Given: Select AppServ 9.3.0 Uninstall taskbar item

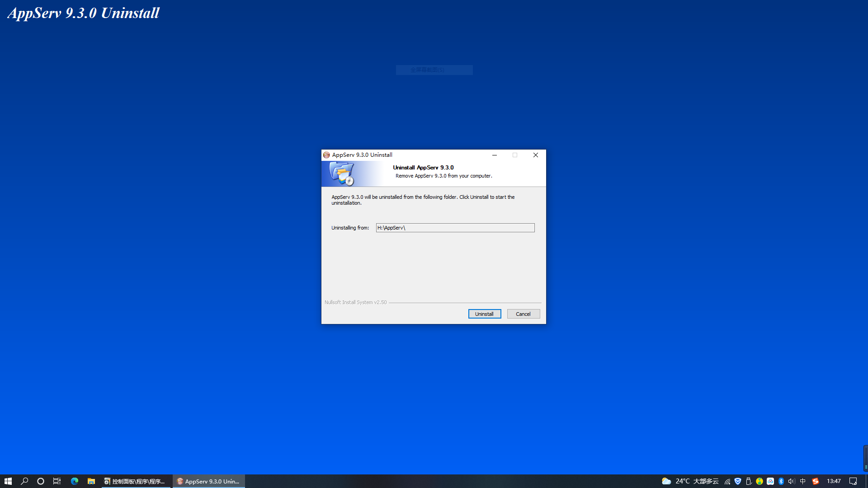Looking at the screenshot, I should [208, 481].
